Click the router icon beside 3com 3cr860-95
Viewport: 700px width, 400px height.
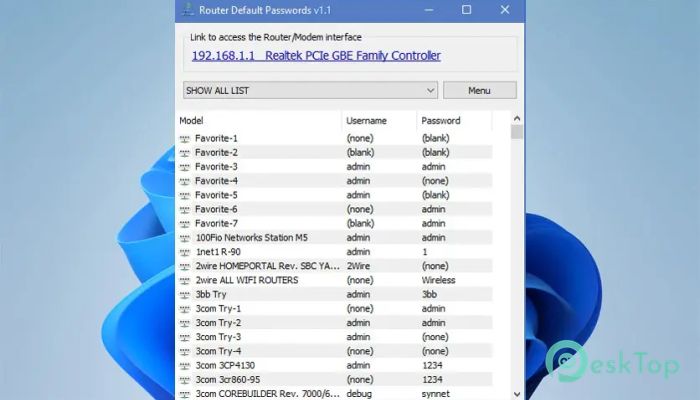coord(184,380)
